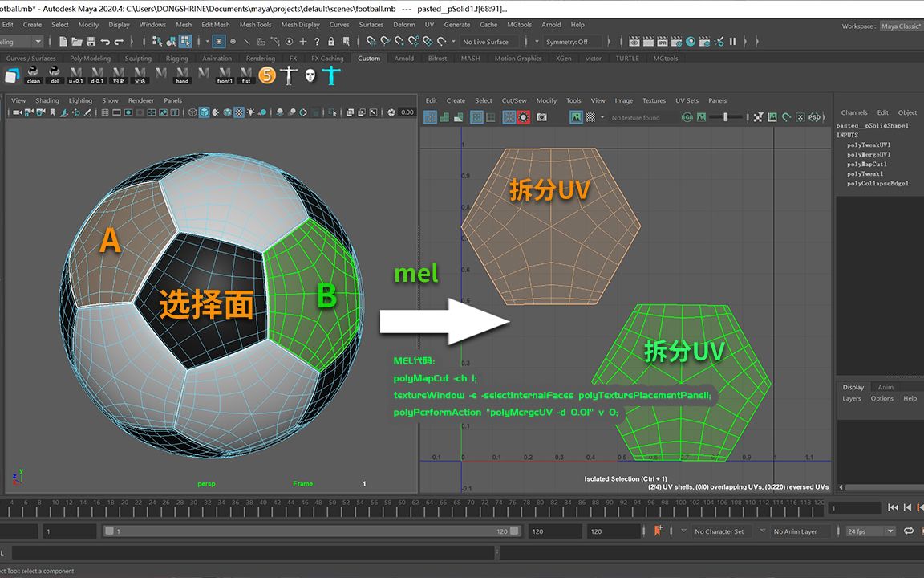Select polyMapCut1 under INPUTS in Channel Box
The height and width of the screenshot is (578, 924).
pos(866,164)
